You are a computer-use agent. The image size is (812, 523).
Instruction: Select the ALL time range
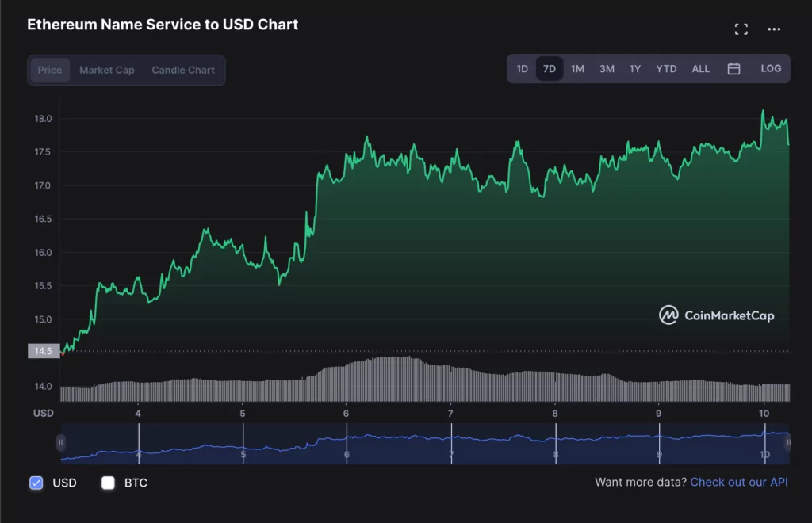tap(701, 69)
